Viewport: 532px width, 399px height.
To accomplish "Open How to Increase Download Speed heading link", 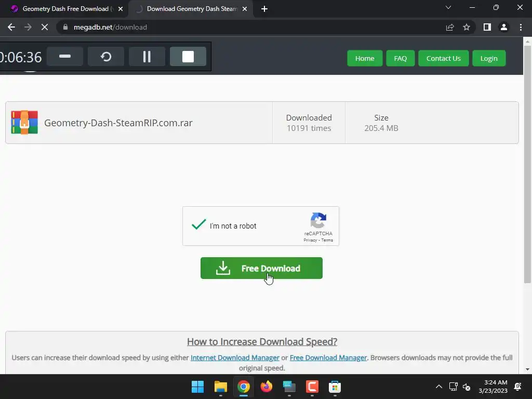I will tap(262, 342).
